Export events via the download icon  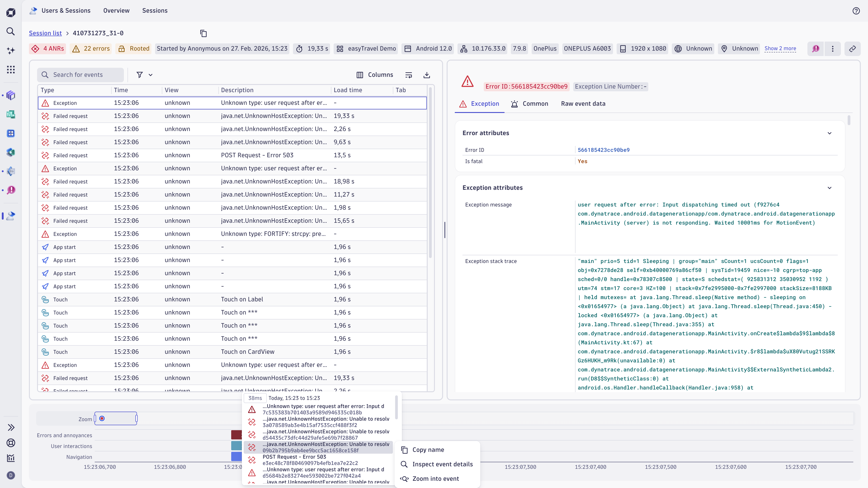tap(427, 74)
